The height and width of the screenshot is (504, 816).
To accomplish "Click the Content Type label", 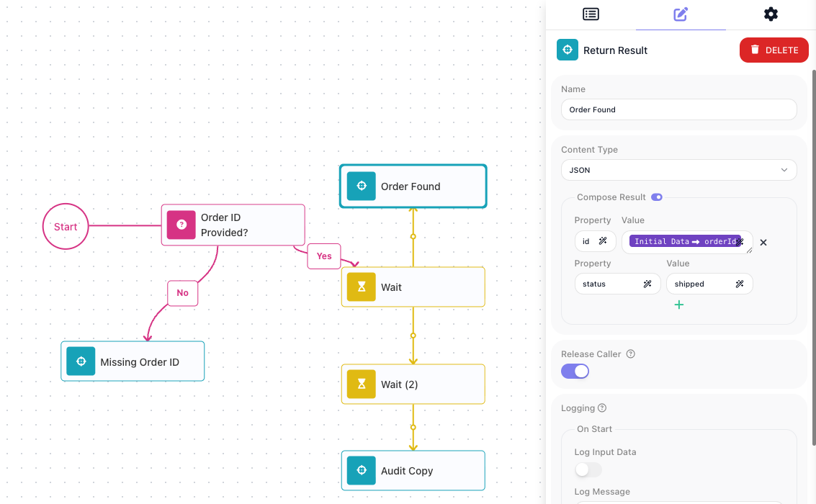I will pos(589,150).
